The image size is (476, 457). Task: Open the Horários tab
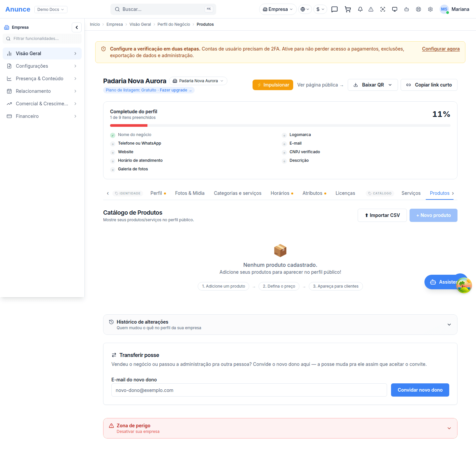point(282,193)
